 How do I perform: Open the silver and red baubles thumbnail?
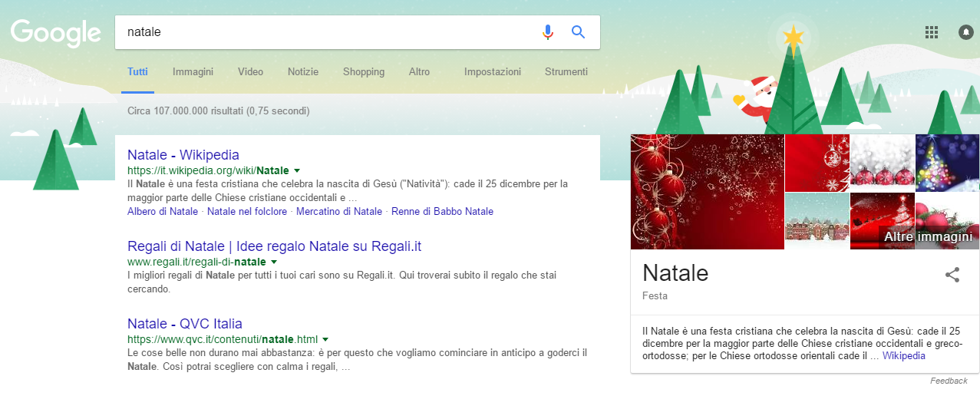[883, 163]
